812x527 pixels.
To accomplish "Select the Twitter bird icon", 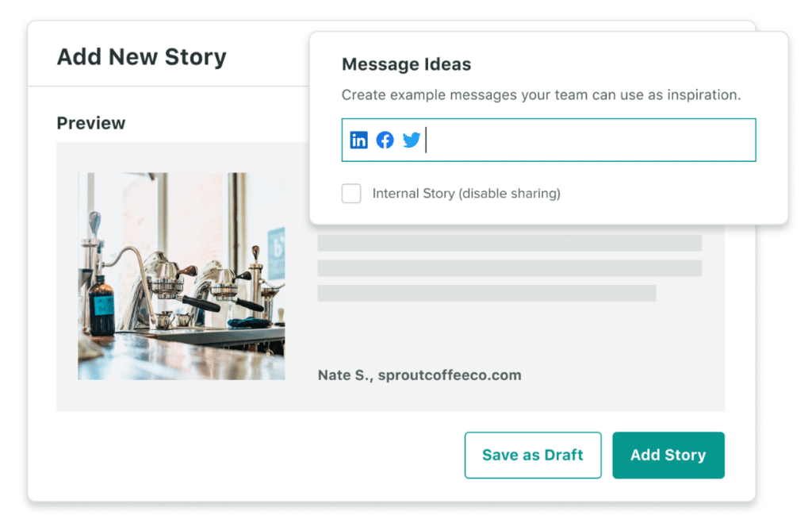I will tap(412, 140).
